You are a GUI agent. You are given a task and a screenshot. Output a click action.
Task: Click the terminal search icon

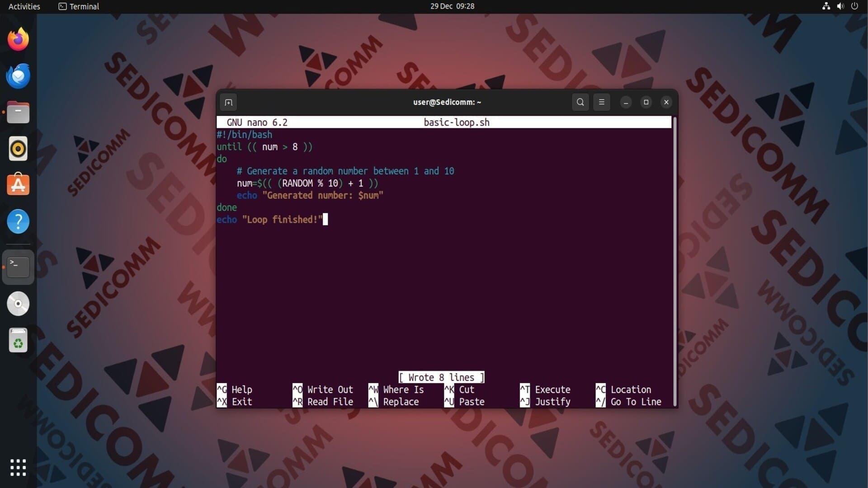(x=580, y=102)
